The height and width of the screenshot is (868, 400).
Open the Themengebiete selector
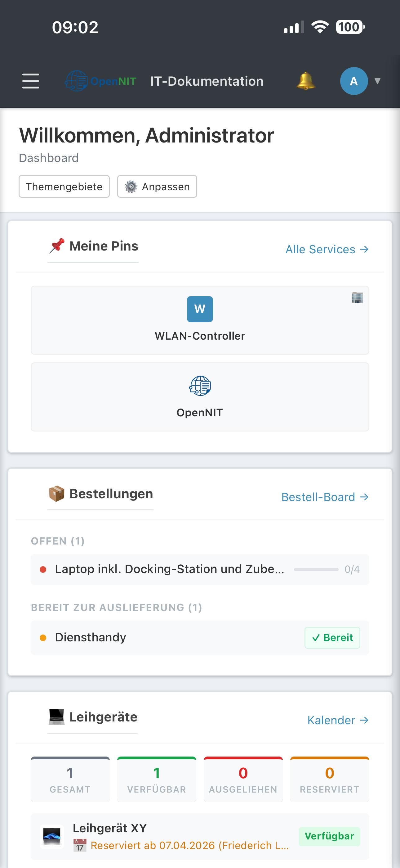click(64, 187)
